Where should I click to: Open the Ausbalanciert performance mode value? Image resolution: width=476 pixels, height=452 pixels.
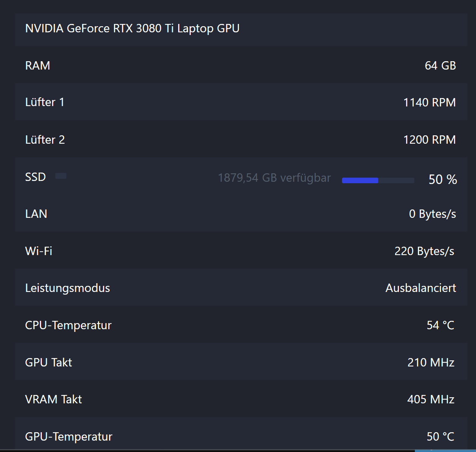click(421, 288)
